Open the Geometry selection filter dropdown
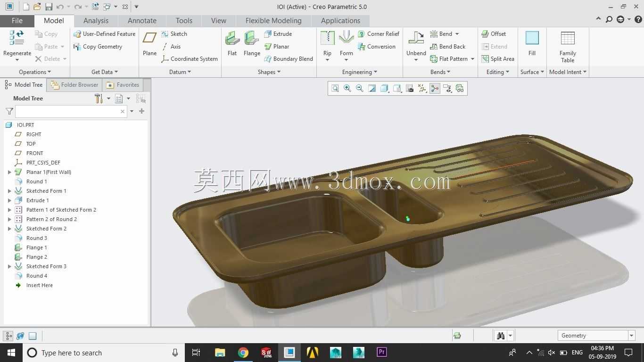This screenshot has width=644, height=362. tap(631, 336)
